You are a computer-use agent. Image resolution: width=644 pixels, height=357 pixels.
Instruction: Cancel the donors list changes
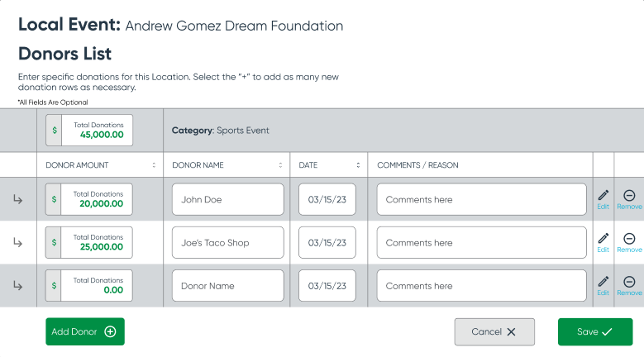click(x=494, y=331)
